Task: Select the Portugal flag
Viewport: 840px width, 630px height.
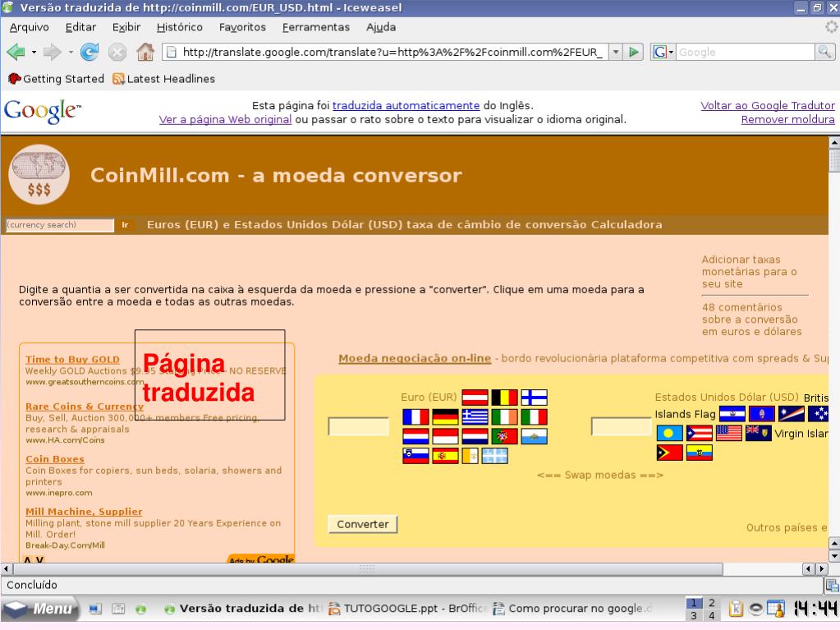Action: pyautogui.click(x=505, y=436)
